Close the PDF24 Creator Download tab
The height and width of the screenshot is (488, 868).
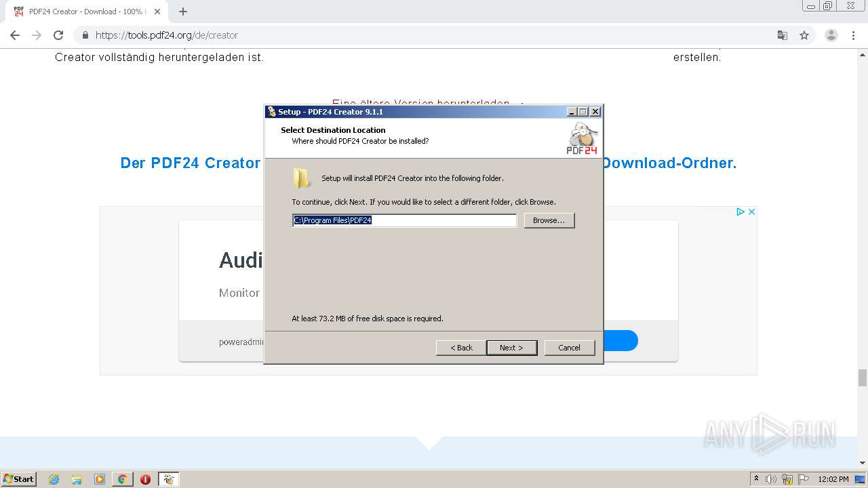pos(157,12)
